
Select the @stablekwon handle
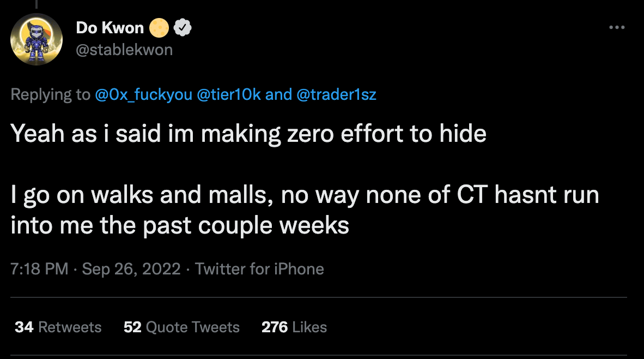pyautogui.click(x=124, y=50)
